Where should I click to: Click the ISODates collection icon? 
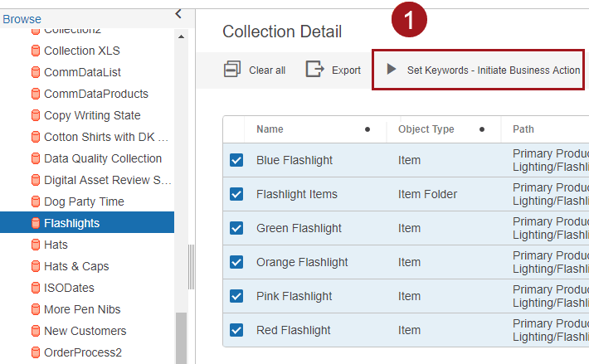pos(36,288)
